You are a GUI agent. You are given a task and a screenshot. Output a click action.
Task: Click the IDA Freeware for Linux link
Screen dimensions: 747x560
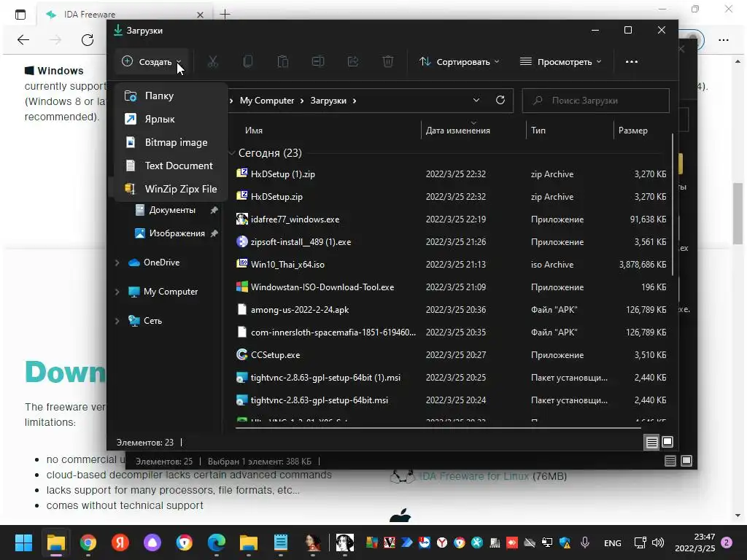pyautogui.click(x=473, y=476)
